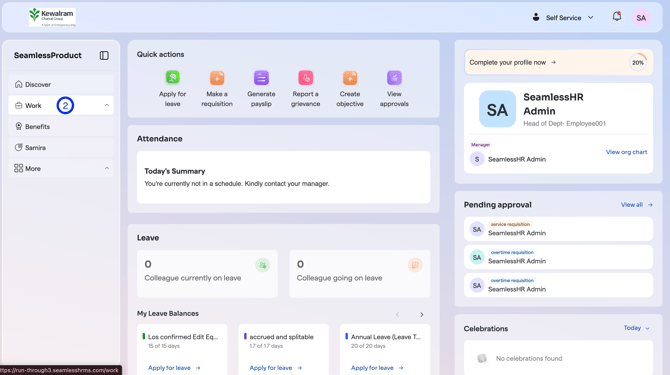
Task: Click View all pending approvals link
Action: 637,205
